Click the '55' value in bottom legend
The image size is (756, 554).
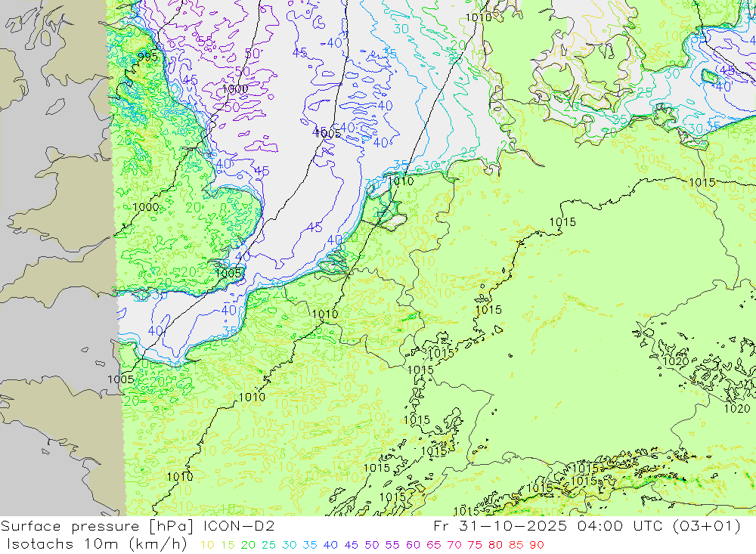pyautogui.click(x=392, y=545)
